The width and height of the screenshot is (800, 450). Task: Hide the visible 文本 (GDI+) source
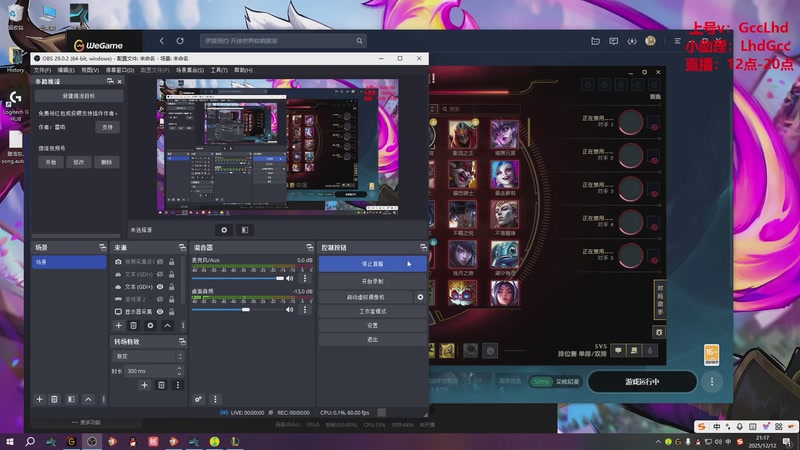coord(160,287)
